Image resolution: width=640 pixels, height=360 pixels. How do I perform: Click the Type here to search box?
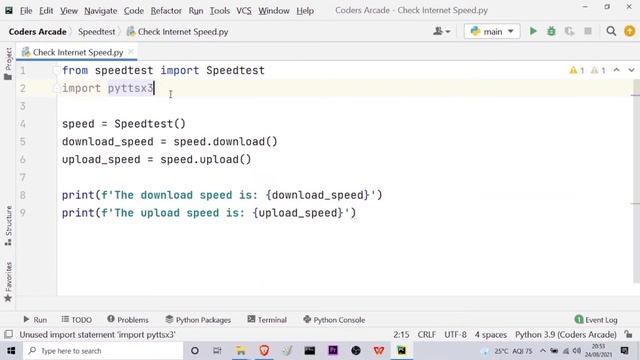[103, 351]
